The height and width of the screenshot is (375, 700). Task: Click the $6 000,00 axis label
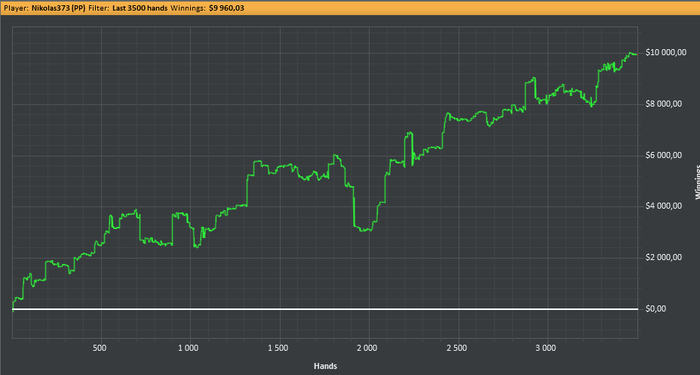663,155
